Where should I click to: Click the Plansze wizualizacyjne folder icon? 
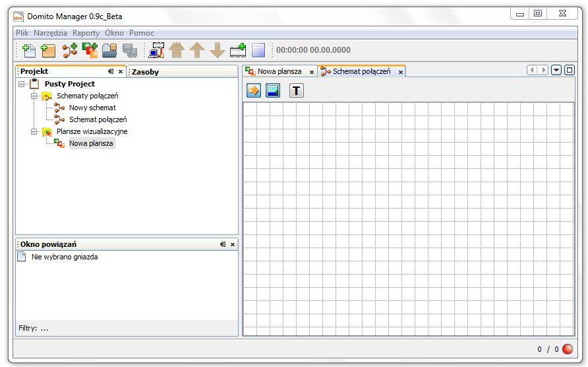click(x=47, y=131)
